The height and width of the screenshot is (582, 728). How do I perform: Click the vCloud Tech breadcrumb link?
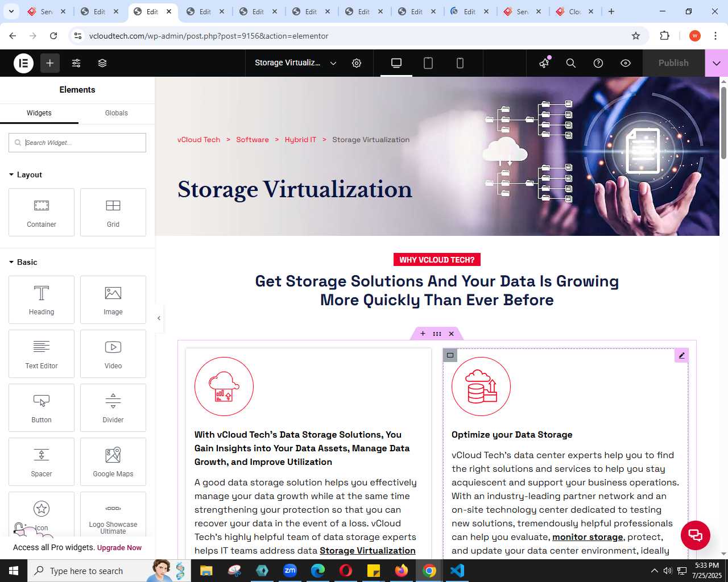198,140
